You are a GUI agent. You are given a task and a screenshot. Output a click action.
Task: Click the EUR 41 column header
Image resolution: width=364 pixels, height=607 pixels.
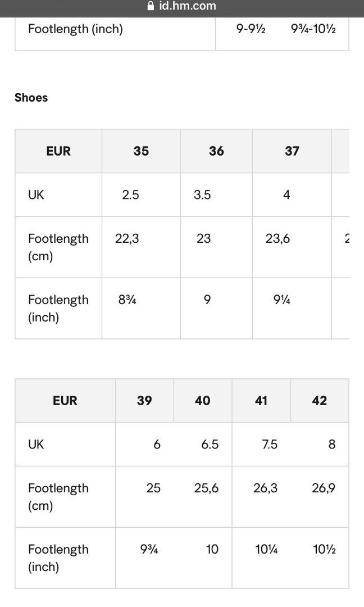click(261, 401)
